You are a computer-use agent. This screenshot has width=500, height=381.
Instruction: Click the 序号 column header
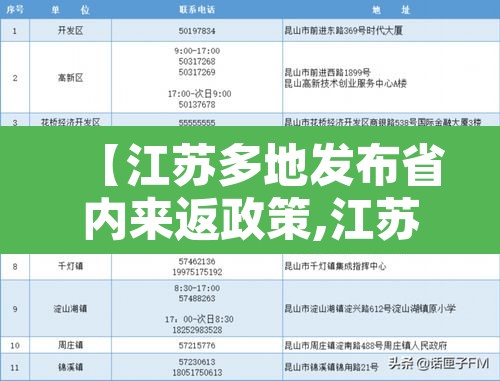15,10
